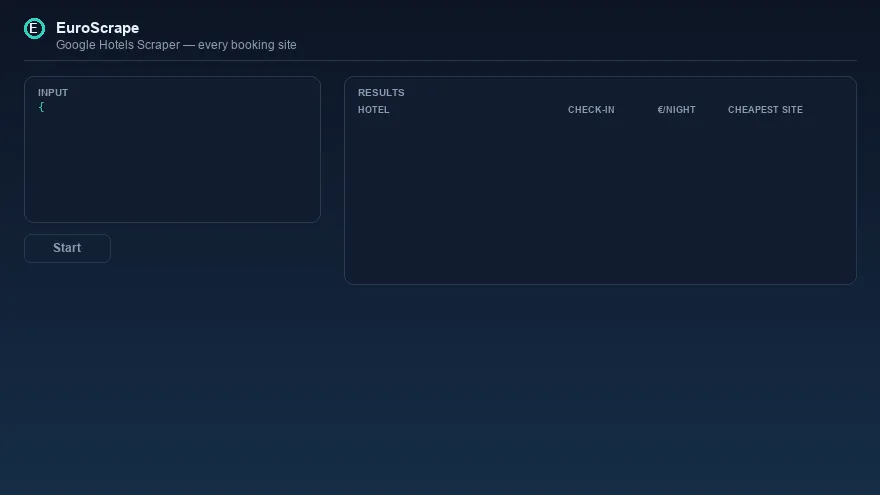The image size is (880, 495).
Task: Click the Start button
Action: click(67, 248)
